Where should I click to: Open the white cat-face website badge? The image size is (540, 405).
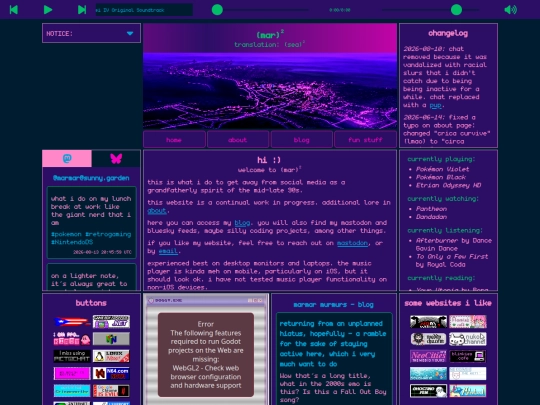click(x=468, y=373)
